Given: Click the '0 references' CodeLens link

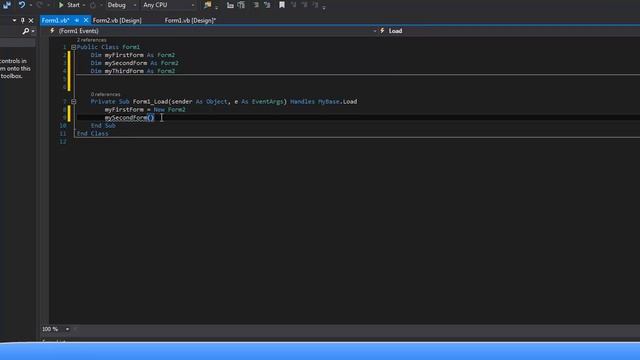Looking at the screenshot, I should tap(105, 94).
